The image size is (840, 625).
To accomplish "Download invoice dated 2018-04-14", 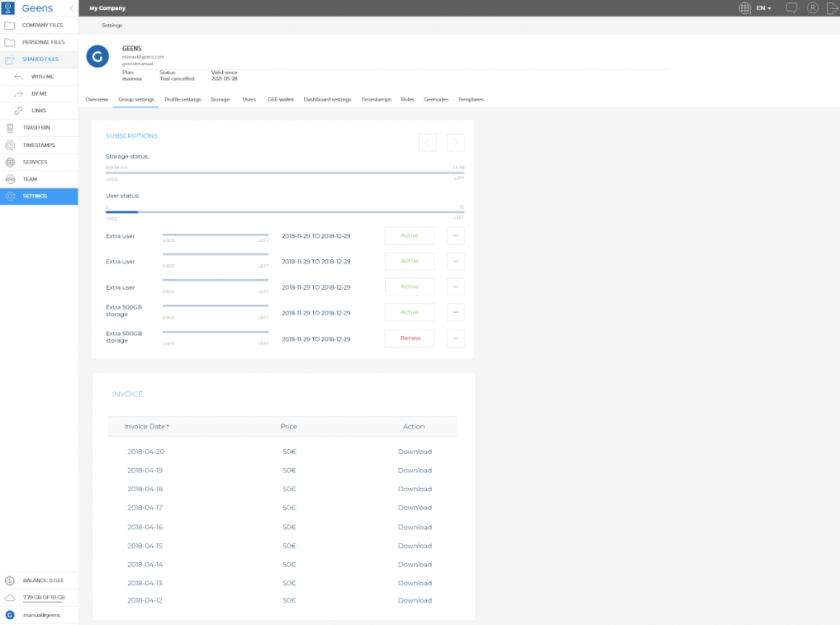I will tap(415, 565).
